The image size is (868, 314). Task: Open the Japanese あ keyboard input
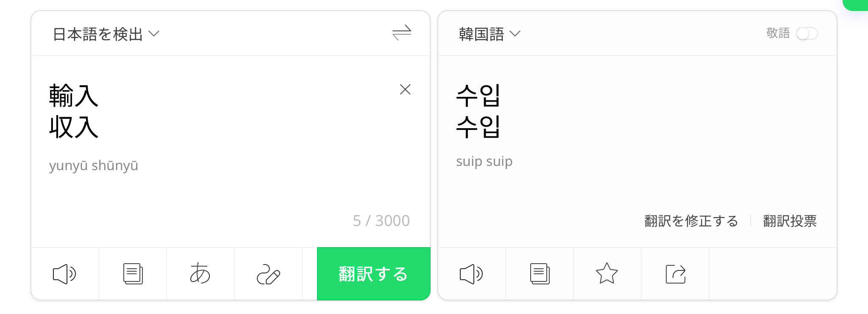click(x=200, y=273)
